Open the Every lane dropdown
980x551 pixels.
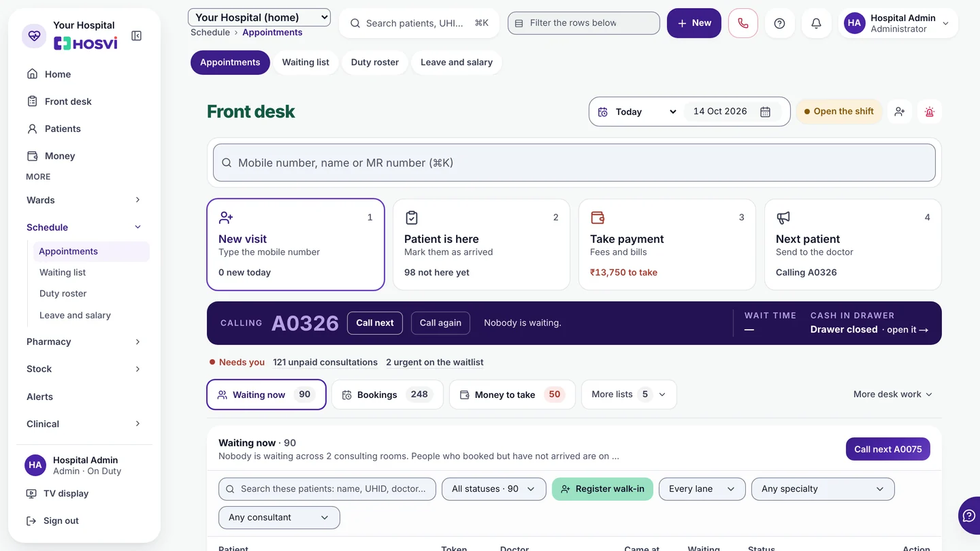[702, 489]
